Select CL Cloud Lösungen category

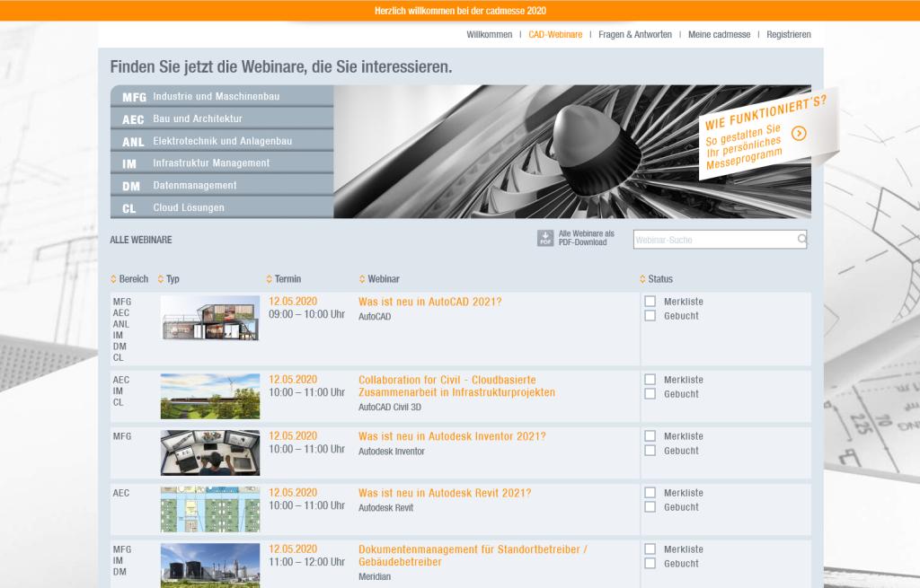point(222,207)
